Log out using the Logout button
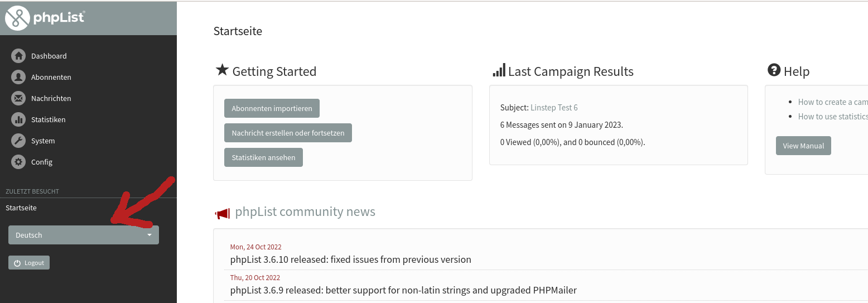This screenshot has width=868, height=303. point(29,262)
